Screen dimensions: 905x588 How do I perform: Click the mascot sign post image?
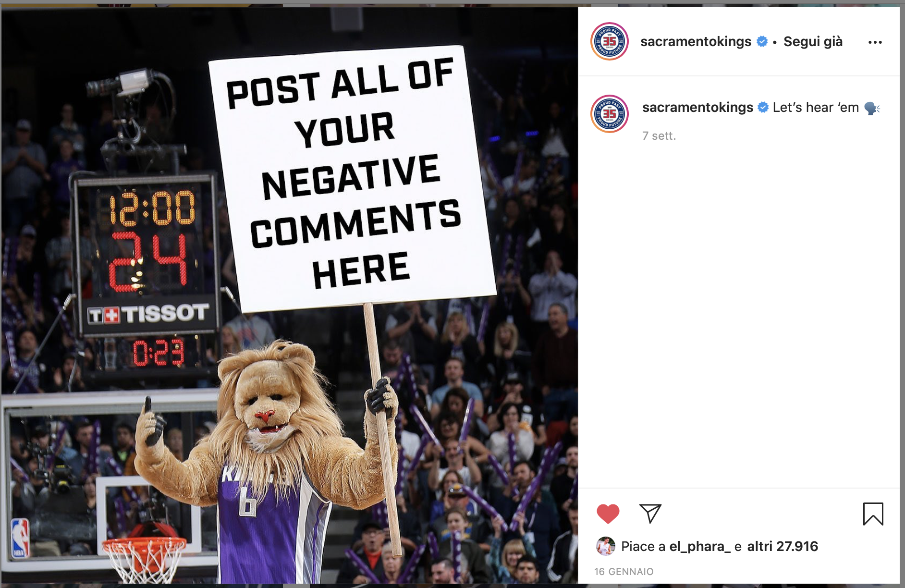tap(289, 295)
